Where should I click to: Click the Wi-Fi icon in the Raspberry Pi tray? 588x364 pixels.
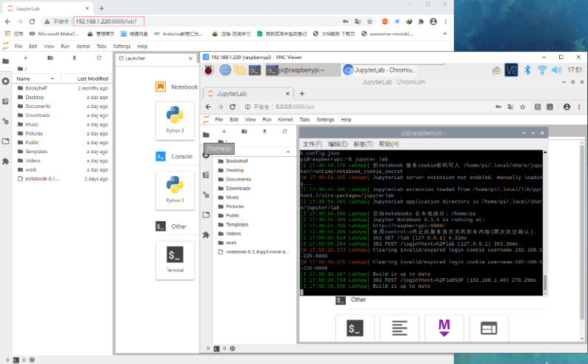pyautogui.click(x=542, y=70)
